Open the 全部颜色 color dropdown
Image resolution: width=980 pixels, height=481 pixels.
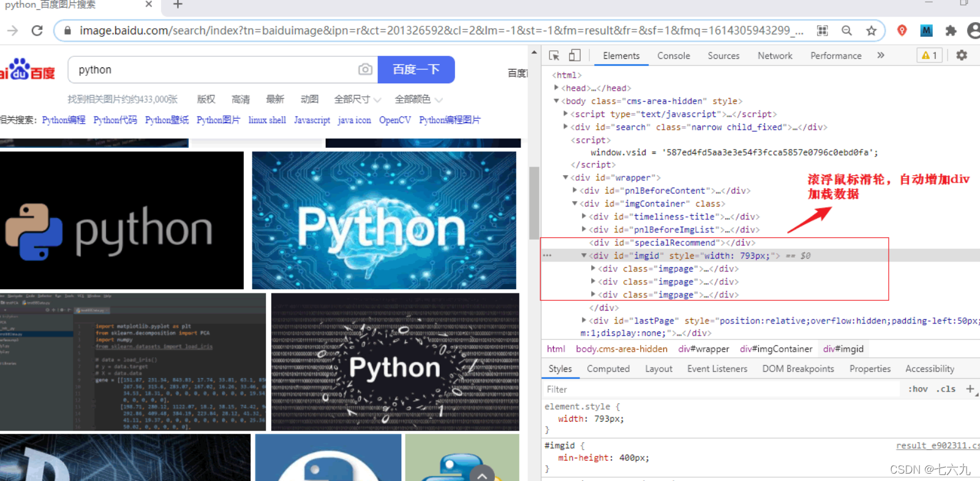pyautogui.click(x=418, y=99)
